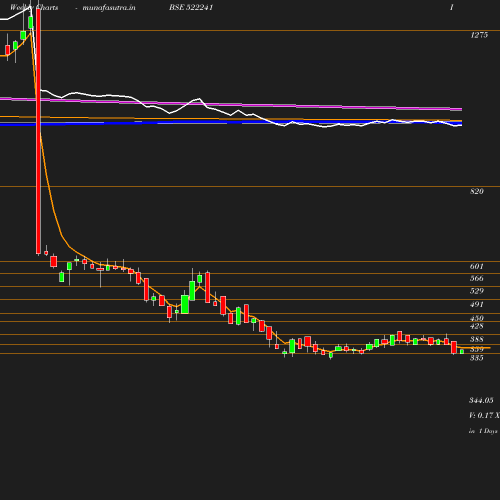Click the 'in 1 Days' text
This screenshot has width=500, height=500.
click(483, 431)
